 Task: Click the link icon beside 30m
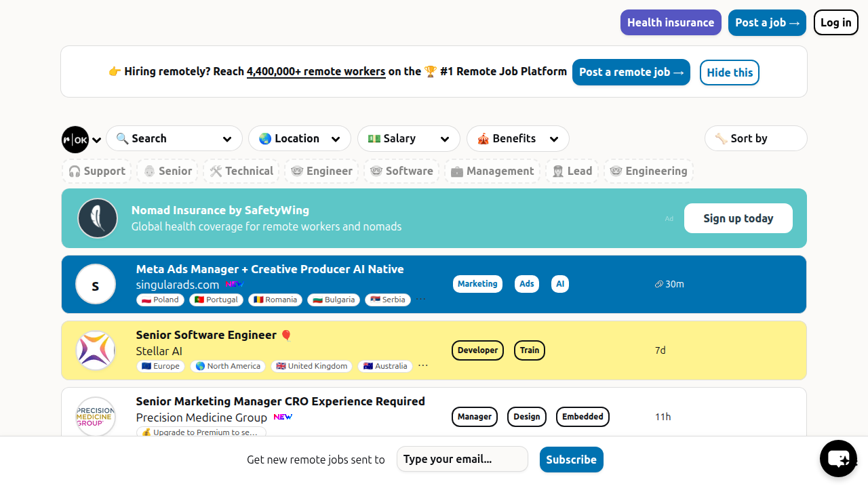pos(658,285)
